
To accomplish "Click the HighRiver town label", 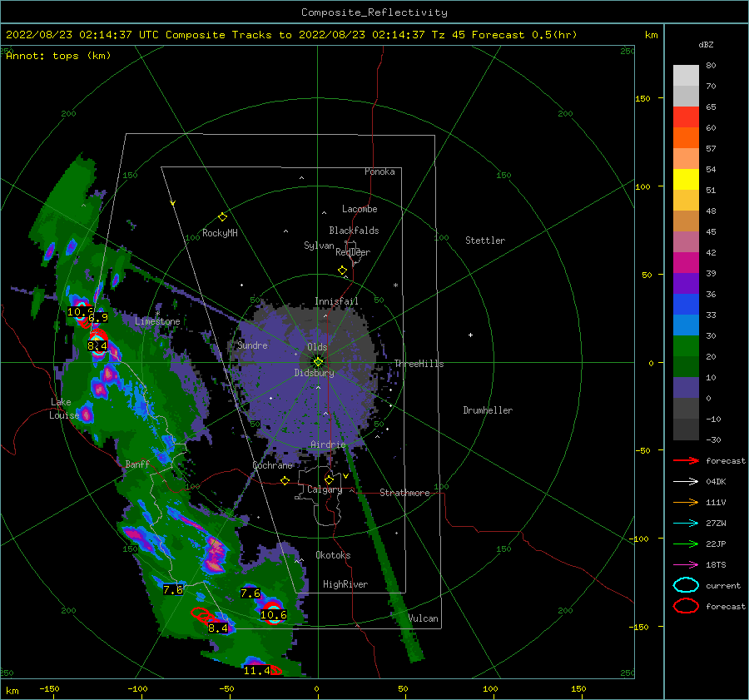I will pyautogui.click(x=345, y=584).
